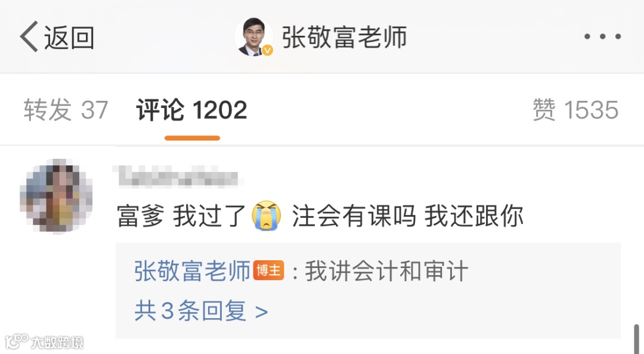The image size is (644, 354).
Task: Switch to the 赞 1535 tab
Action: point(575,110)
